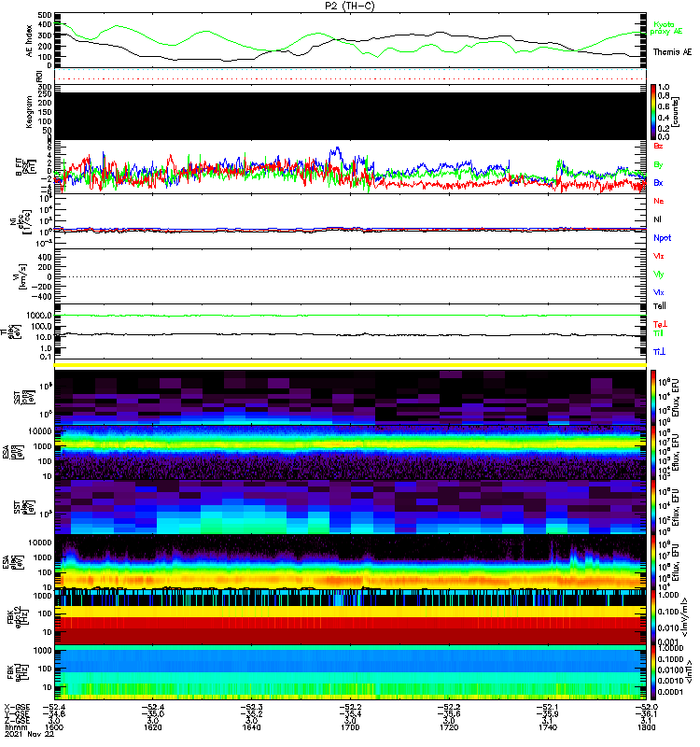The width and height of the screenshot is (700, 747).
Task: Click the red Vix velocity legend label
Action: pyautogui.click(x=659, y=256)
